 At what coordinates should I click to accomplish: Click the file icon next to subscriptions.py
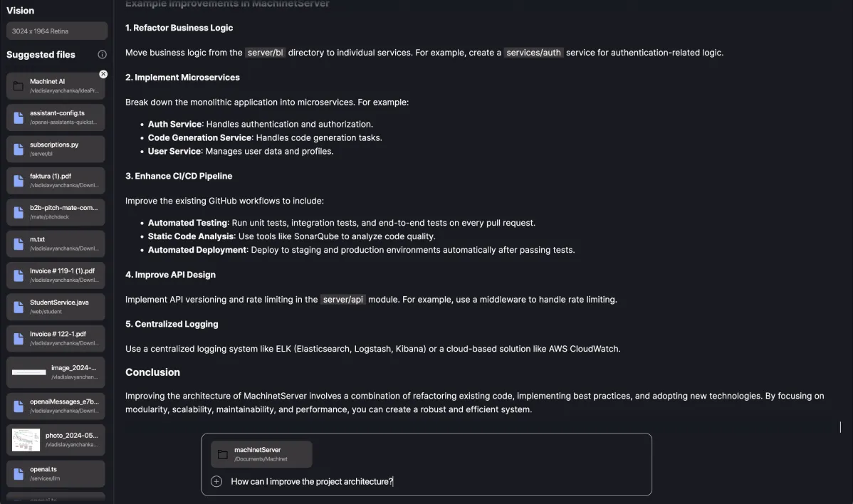(18, 148)
